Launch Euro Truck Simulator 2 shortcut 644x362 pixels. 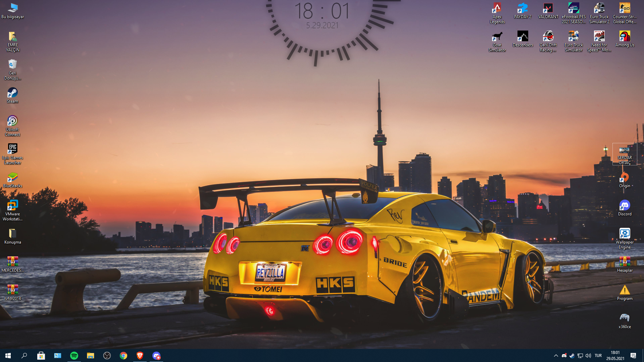click(599, 13)
